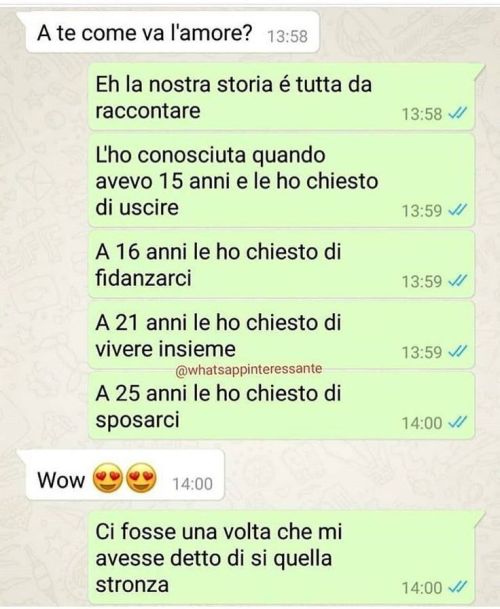Tap the 'A 21 anni' message bubble
This screenshot has height=609, width=500.
[x=282, y=335]
